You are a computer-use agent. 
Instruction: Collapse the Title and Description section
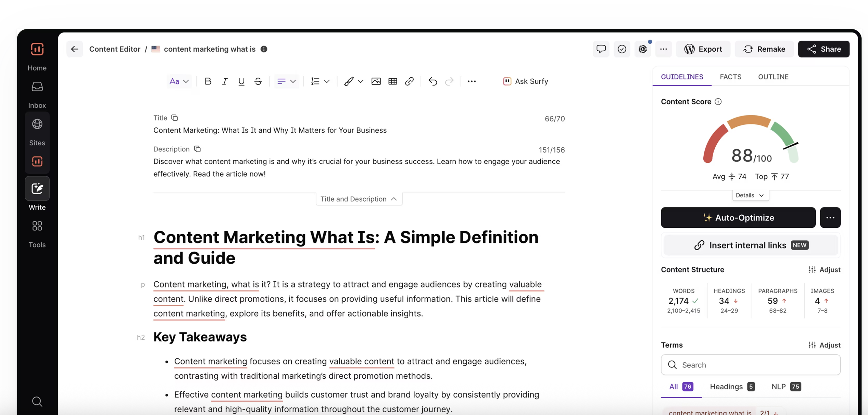pyautogui.click(x=359, y=199)
